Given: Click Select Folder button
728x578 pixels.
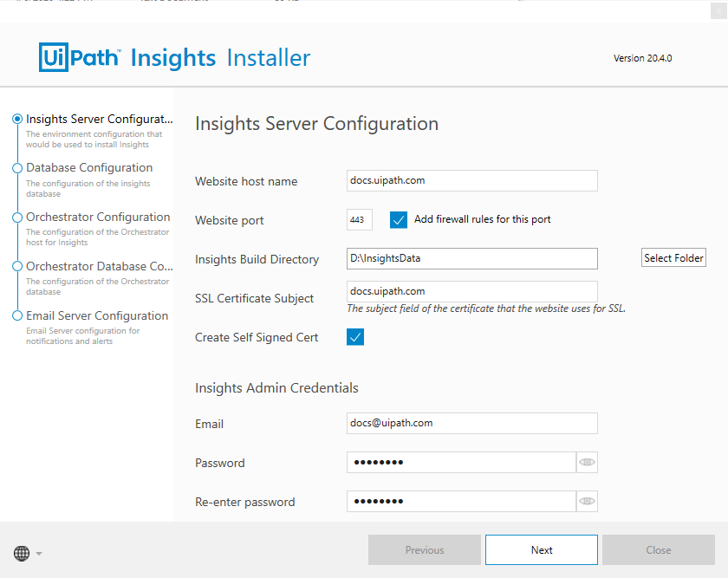Looking at the screenshot, I should pos(673,257).
